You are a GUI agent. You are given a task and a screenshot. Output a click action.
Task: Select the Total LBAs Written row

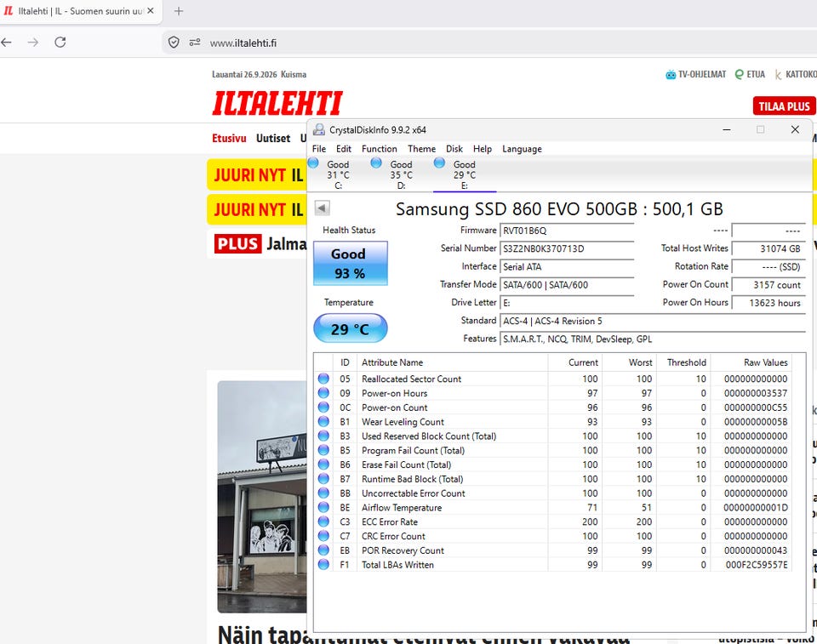point(553,565)
